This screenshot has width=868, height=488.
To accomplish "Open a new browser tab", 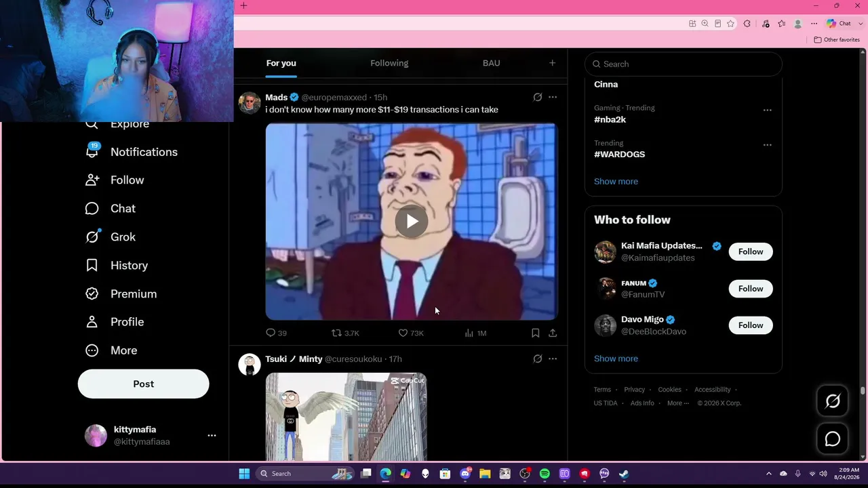I will 243,6.
